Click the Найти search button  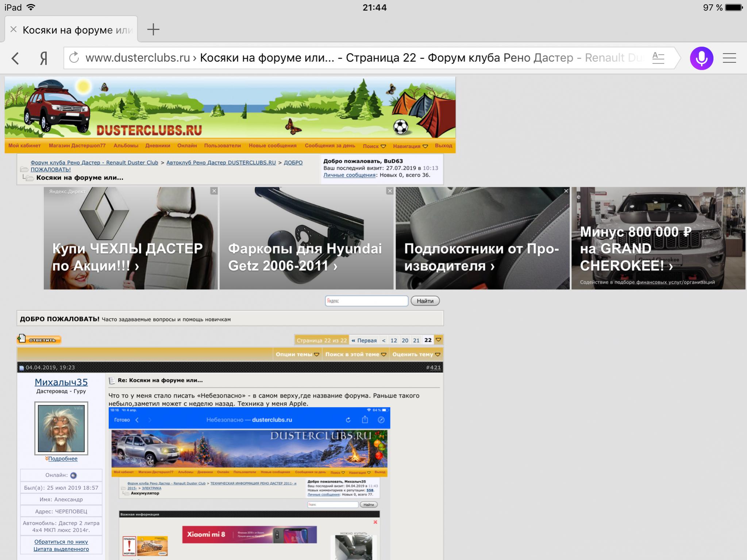[425, 301]
